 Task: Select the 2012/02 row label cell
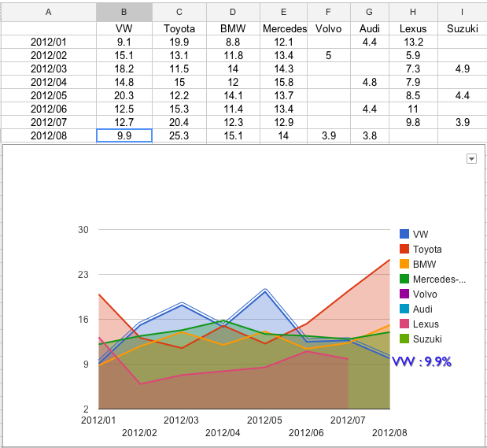(x=49, y=55)
